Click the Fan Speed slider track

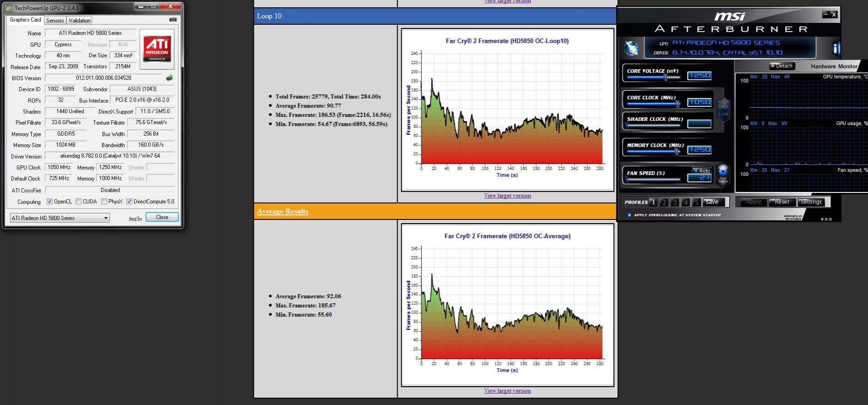pyautogui.click(x=654, y=179)
